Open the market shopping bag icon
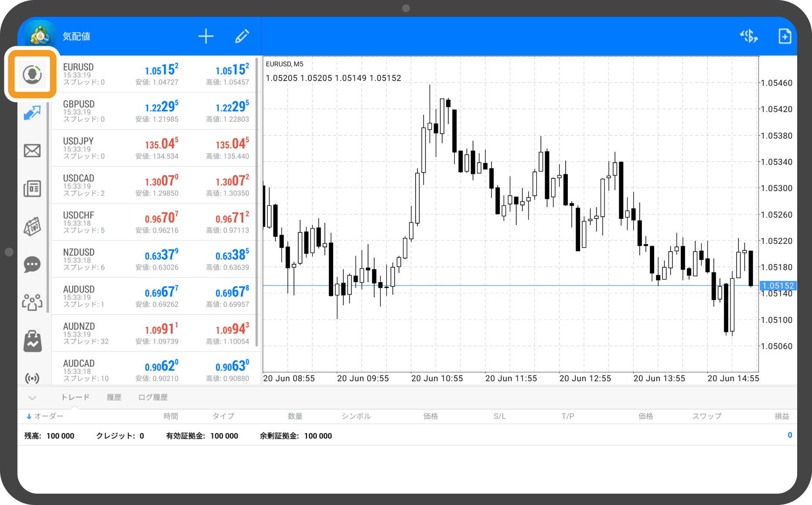This screenshot has width=812, height=505. [32, 341]
